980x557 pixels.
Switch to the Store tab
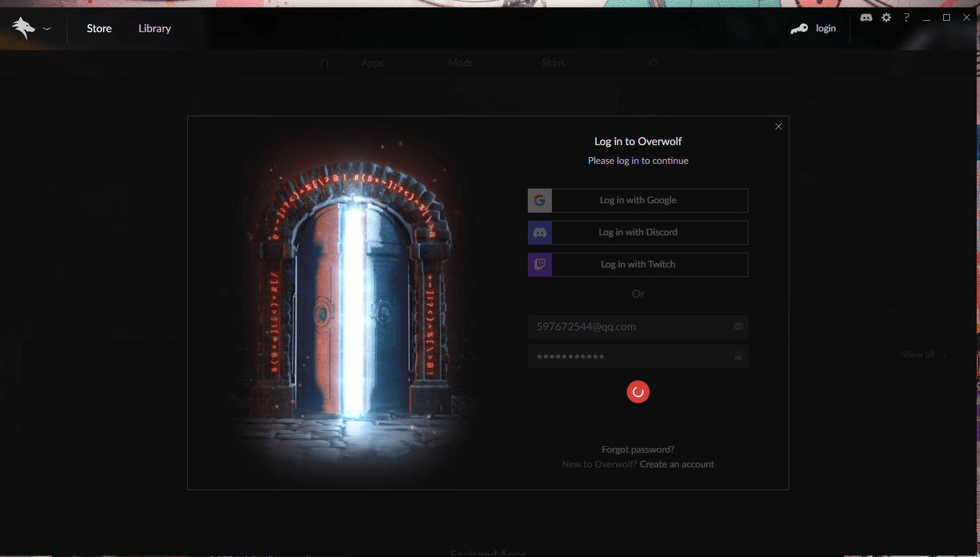coord(99,28)
